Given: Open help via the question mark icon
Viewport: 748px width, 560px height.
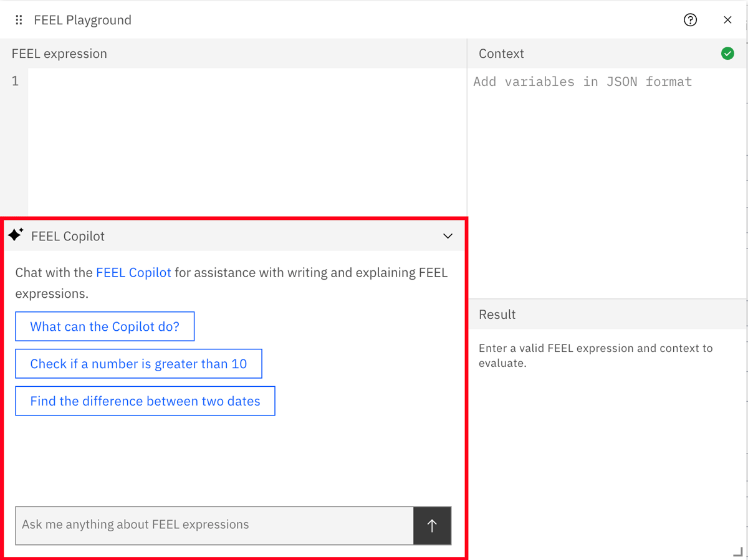Looking at the screenshot, I should coord(690,20).
